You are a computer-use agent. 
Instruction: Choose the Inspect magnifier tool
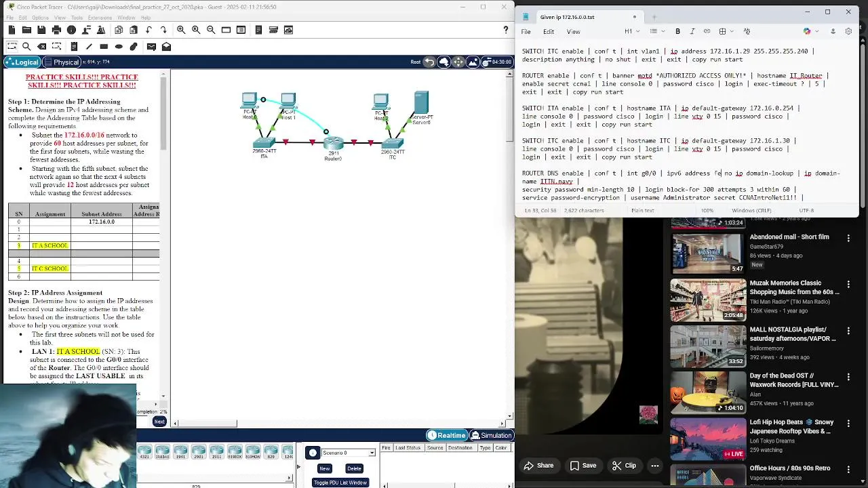click(26, 47)
